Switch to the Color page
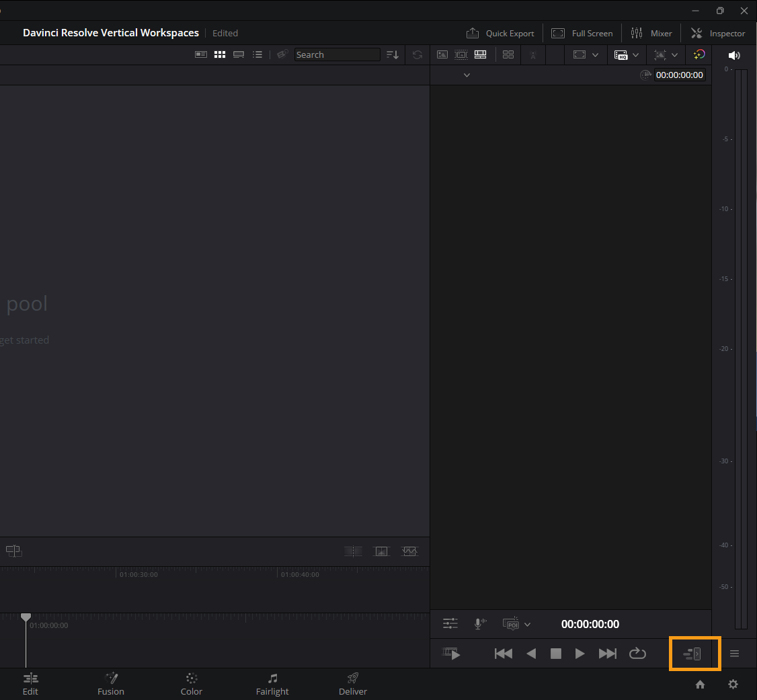757x700 pixels. pyautogui.click(x=192, y=684)
